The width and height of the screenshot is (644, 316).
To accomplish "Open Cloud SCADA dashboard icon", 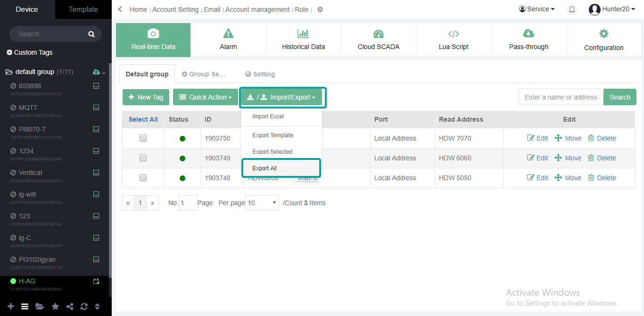I will 378,33.
